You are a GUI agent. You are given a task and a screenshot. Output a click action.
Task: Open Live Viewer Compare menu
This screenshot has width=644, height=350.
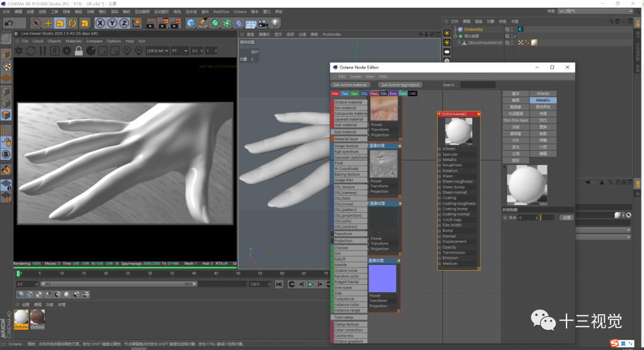click(94, 41)
